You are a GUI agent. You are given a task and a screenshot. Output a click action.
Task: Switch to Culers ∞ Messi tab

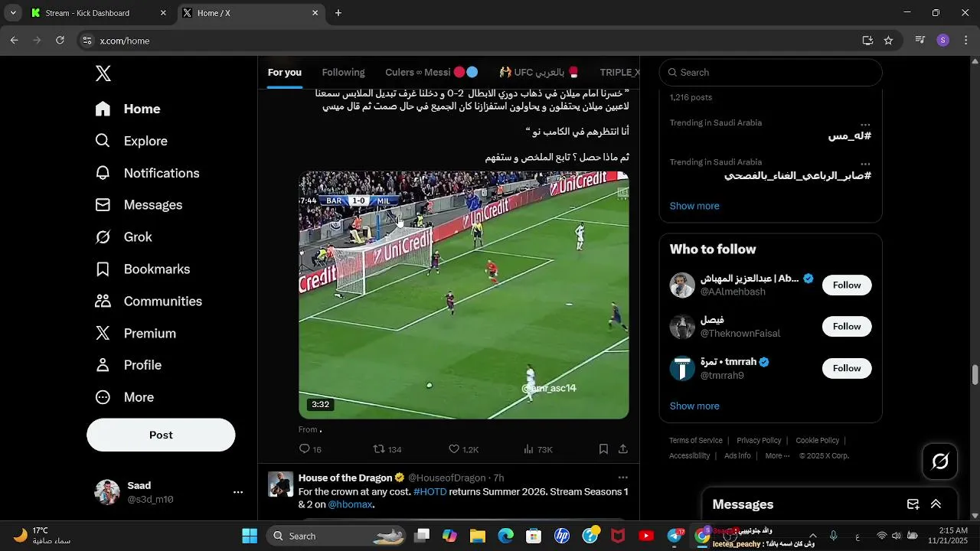(x=432, y=72)
